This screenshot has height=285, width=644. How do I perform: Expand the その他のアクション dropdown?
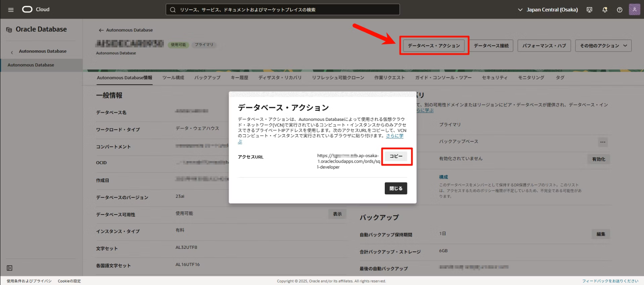(x=603, y=46)
